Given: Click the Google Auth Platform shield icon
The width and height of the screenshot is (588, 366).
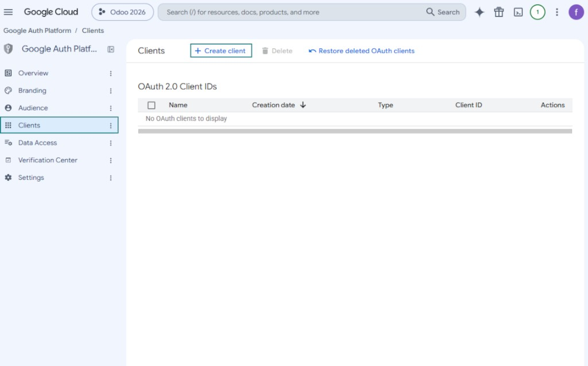Looking at the screenshot, I should click(8, 49).
